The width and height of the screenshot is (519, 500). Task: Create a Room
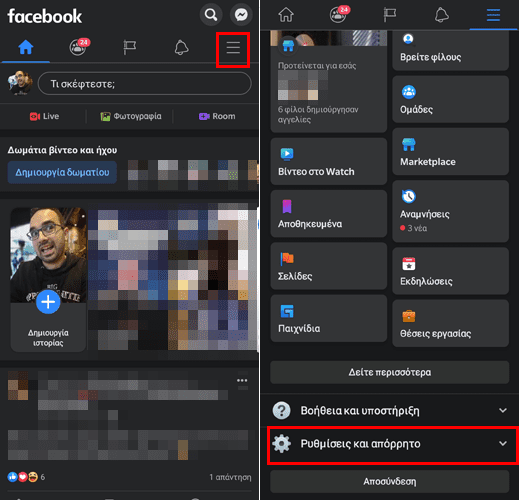point(217,116)
